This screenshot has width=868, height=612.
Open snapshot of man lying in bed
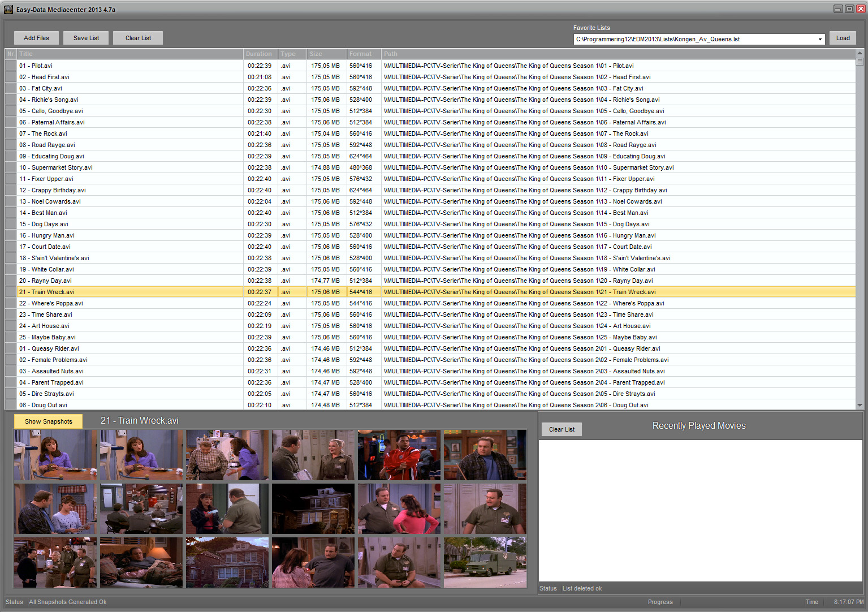(x=141, y=562)
